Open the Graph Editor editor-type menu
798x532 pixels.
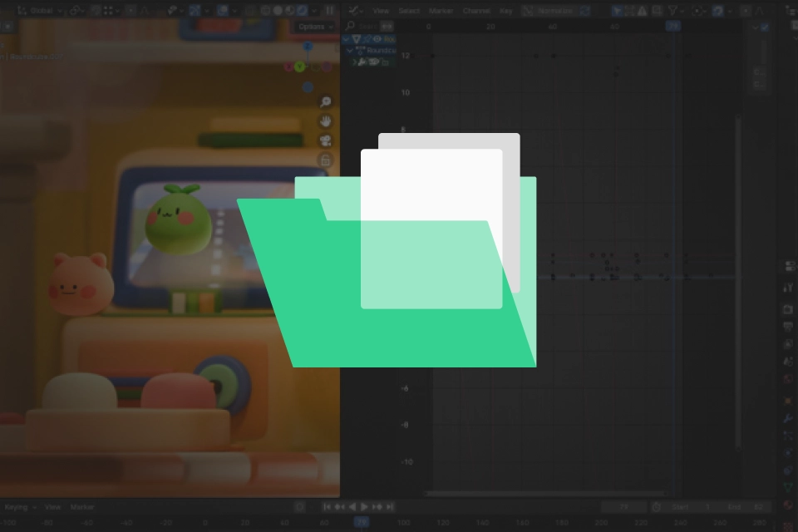pyautogui.click(x=357, y=10)
